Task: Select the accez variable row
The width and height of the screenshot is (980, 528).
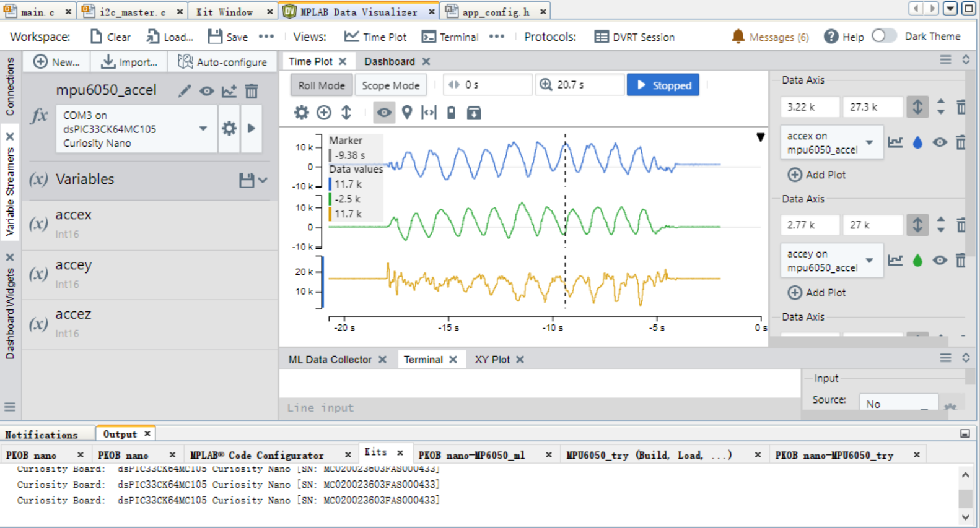Action: coord(150,323)
